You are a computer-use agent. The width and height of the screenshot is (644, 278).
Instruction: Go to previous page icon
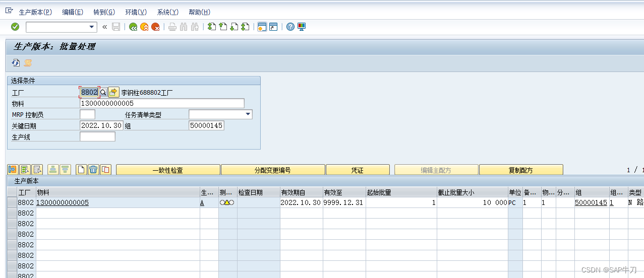(x=223, y=27)
